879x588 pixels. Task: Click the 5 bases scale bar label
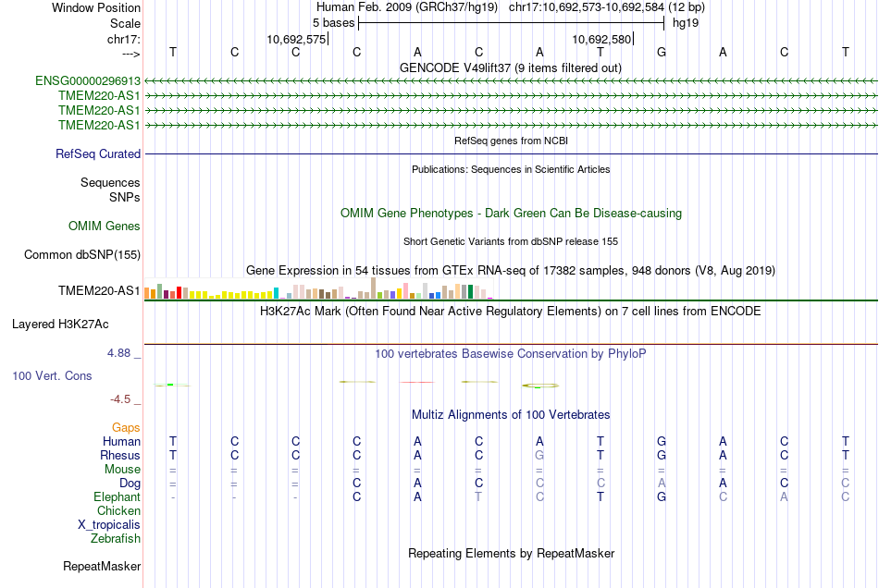[333, 23]
